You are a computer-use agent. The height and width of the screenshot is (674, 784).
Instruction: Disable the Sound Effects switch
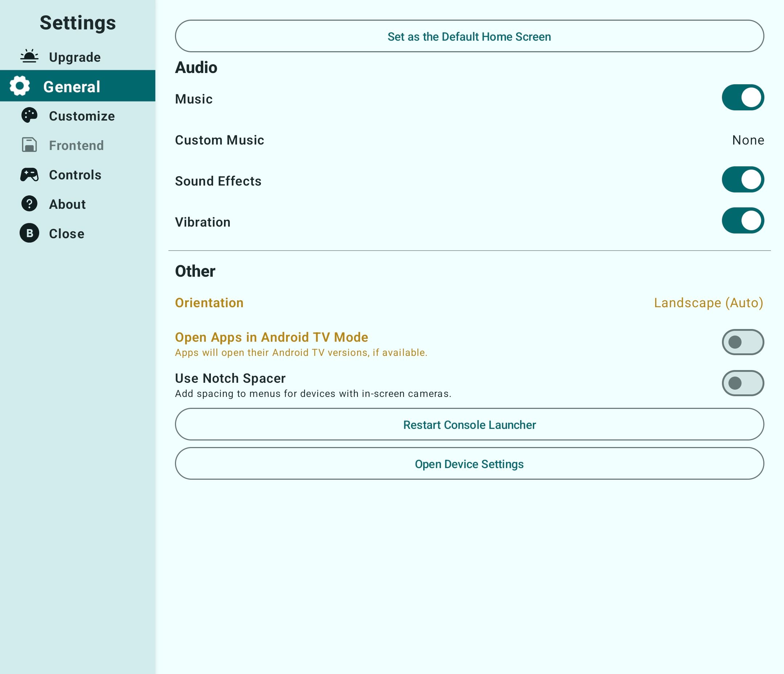point(743,179)
